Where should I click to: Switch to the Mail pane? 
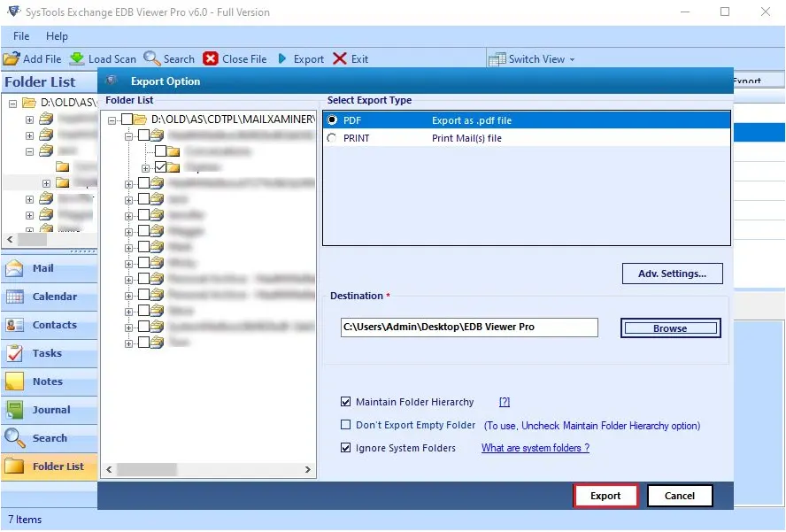pyautogui.click(x=50, y=269)
